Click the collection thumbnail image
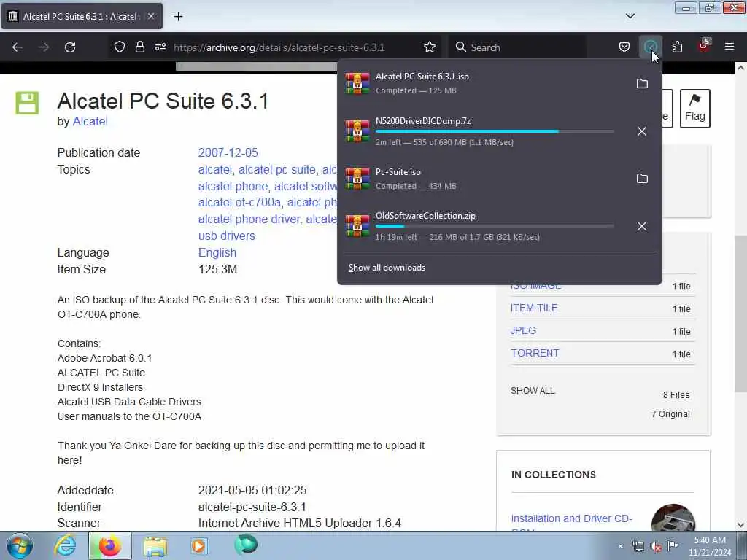The image size is (747, 560). coord(673,517)
